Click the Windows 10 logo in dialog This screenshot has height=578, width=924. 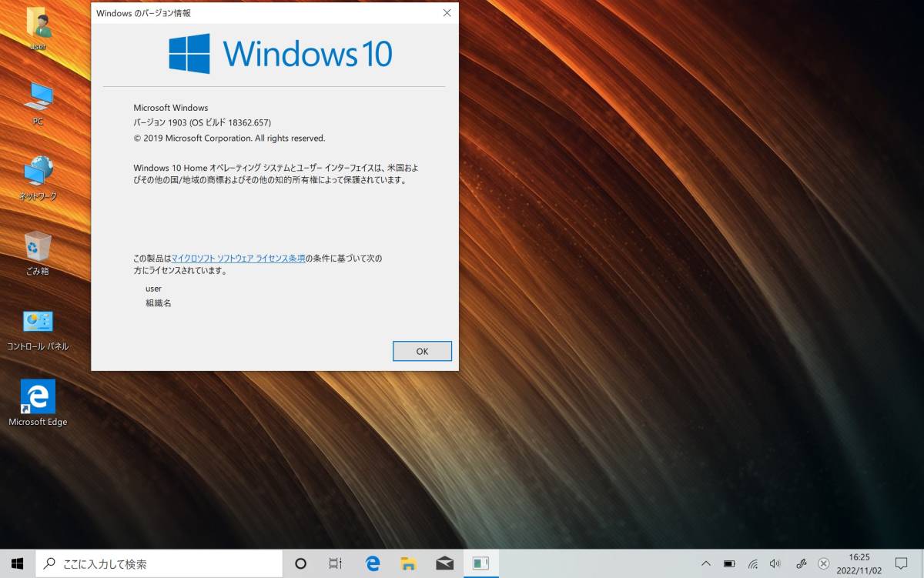280,54
